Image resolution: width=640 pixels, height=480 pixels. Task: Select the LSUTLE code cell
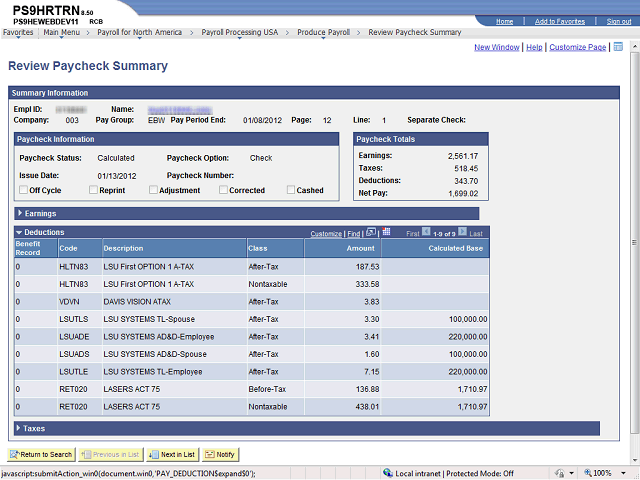[73, 372]
